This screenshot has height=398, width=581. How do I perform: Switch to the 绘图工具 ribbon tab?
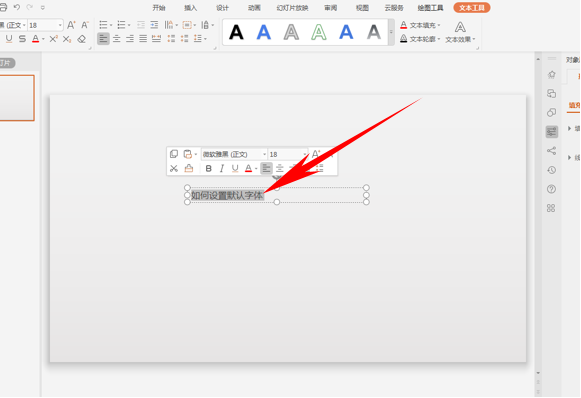(x=430, y=8)
